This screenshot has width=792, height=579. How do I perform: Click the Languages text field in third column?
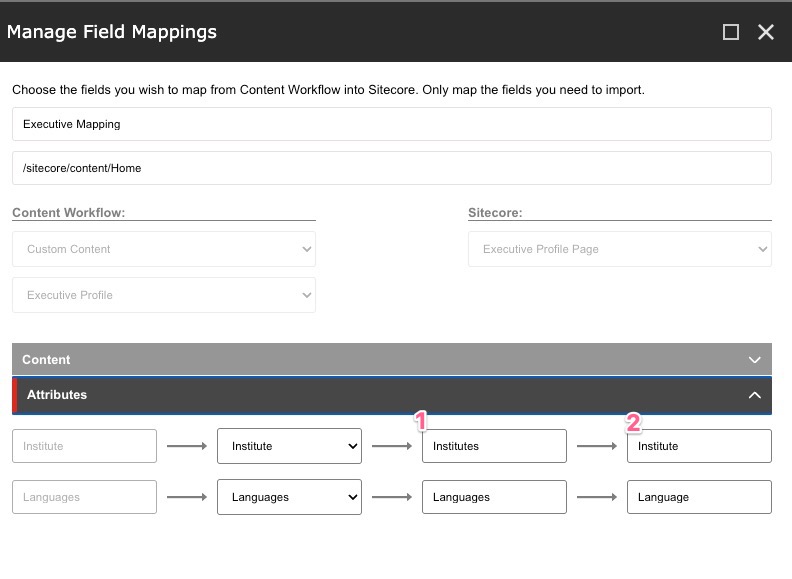tap(494, 497)
